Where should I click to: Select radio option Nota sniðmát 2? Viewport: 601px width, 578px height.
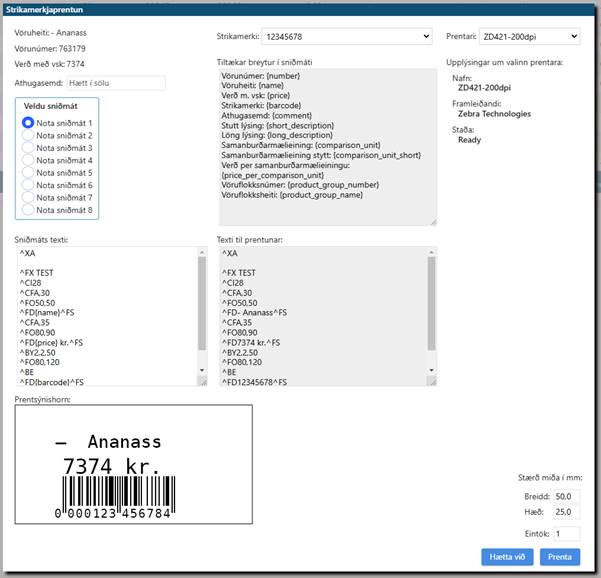pyautogui.click(x=28, y=136)
